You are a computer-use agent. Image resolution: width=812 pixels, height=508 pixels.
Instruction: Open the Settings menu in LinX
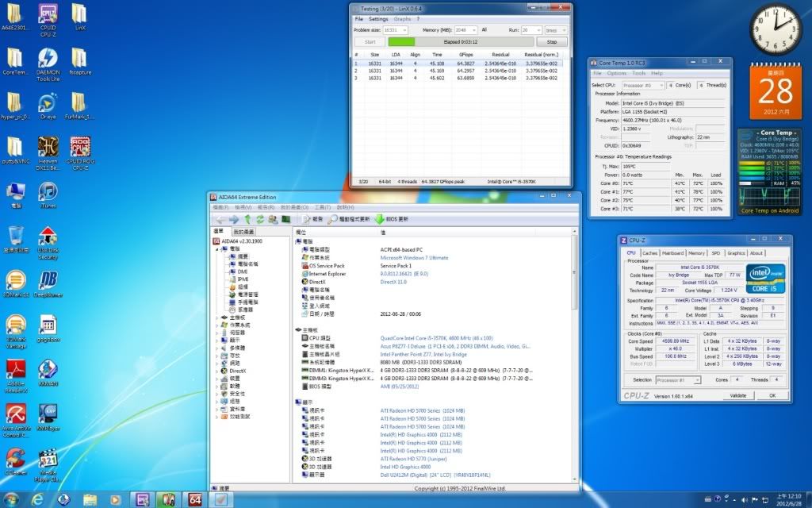(378, 19)
